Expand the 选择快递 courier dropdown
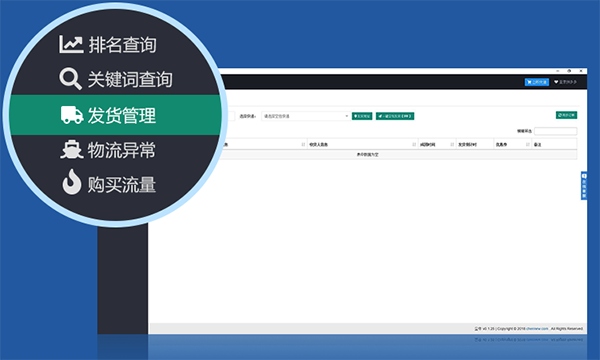 click(x=305, y=116)
